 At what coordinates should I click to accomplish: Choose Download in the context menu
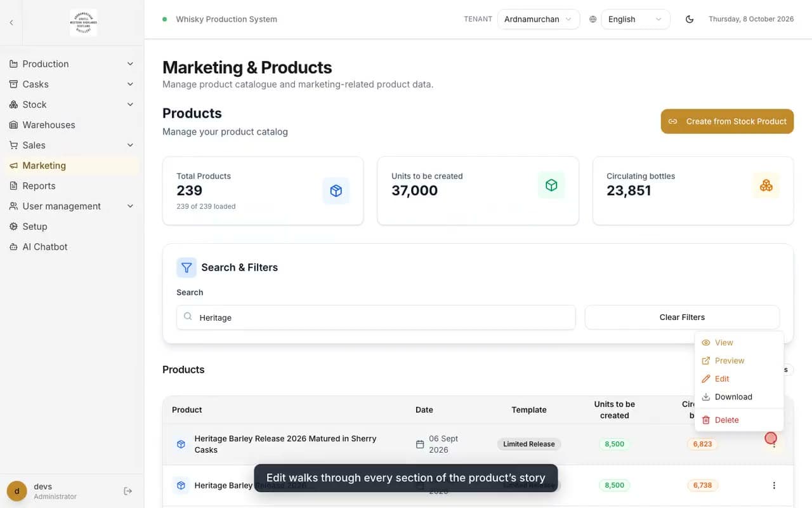tap(739, 397)
